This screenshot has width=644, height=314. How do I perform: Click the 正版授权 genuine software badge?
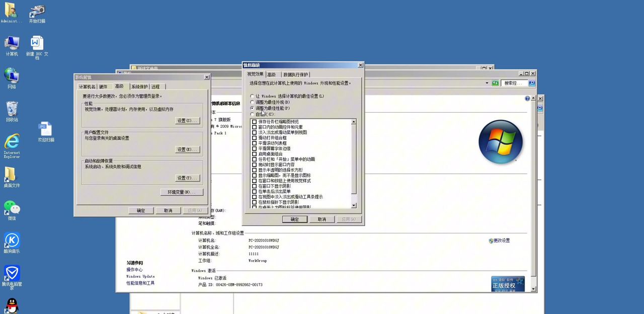coord(508,283)
